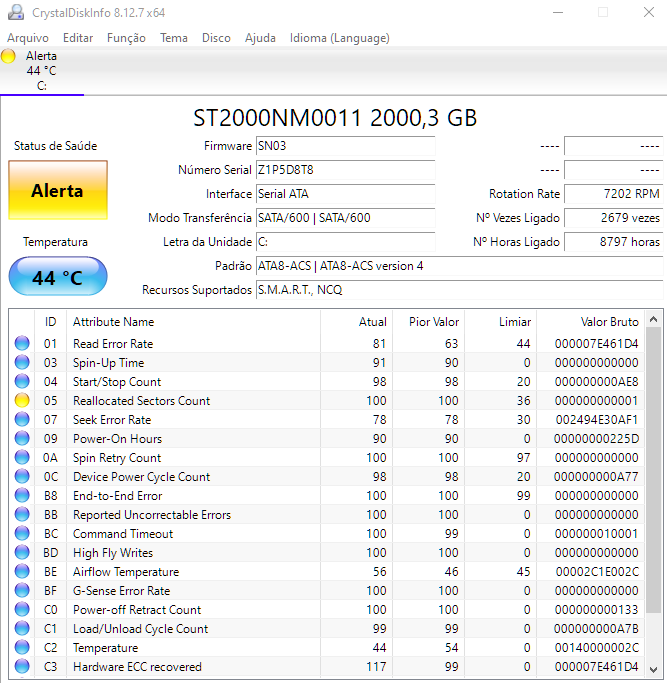
Task: Click the 'Status de Saúde' label
Action: 55,146
